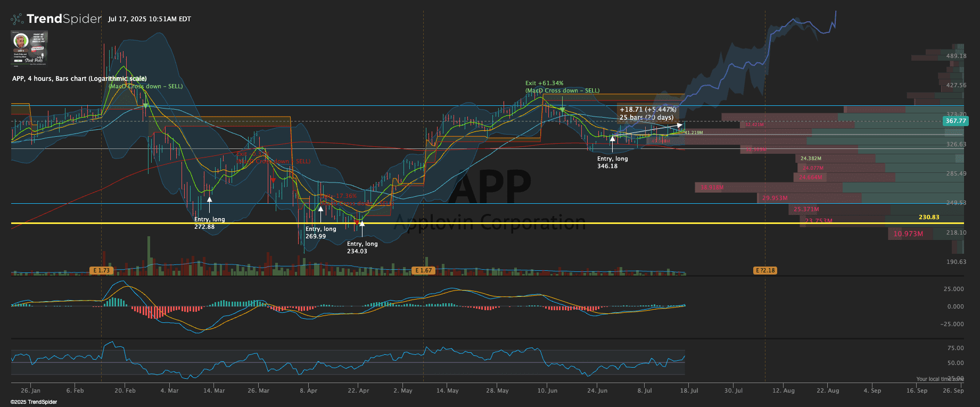Select the Entry, long 269.99 label
Image resolution: width=980 pixels, height=407 pixels.
321,232
